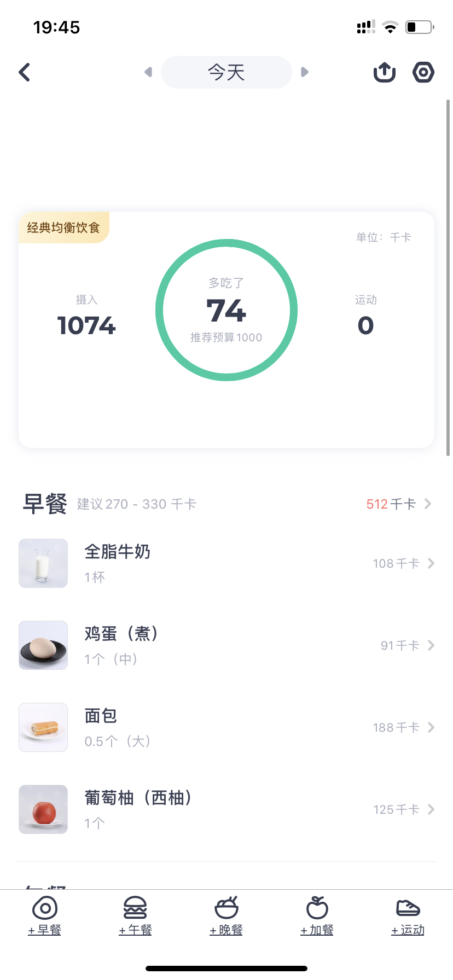
Task: Open 全脂牛奶 108 千卡 detail chevron
Action: [x=431, y=563]
